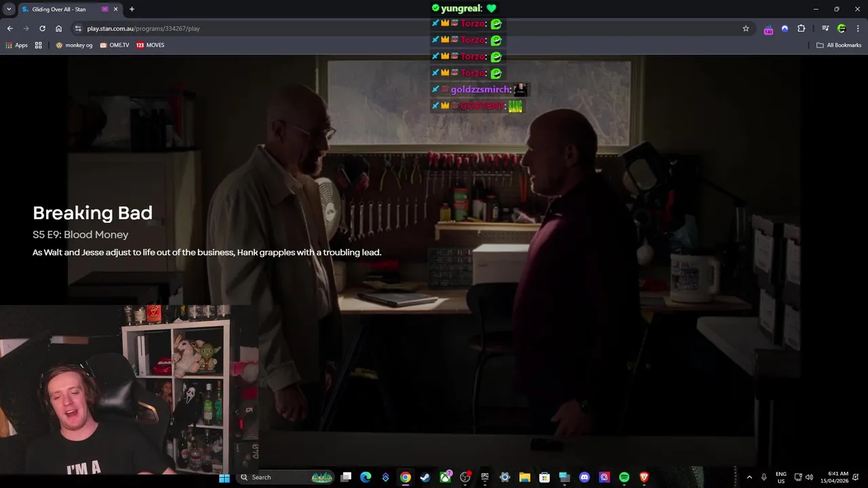Open the browser home page
868x488 pixels.
click(59, 28)
